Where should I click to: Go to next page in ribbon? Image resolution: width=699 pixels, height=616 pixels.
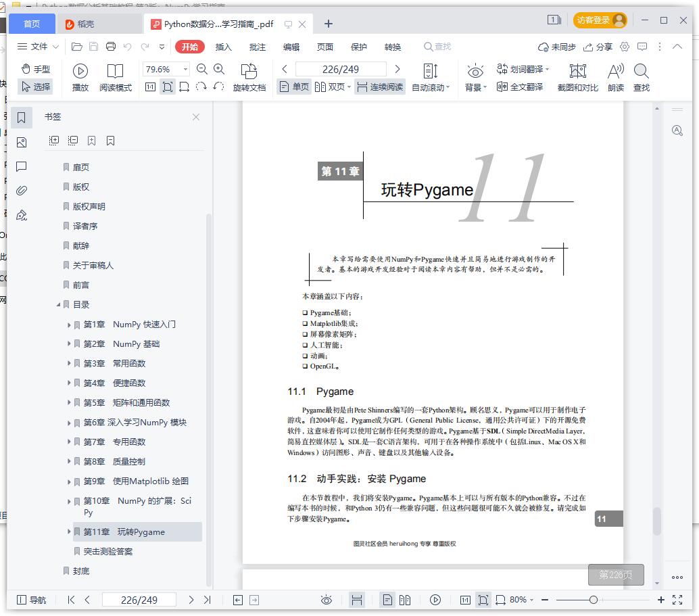[x=397, y=69]
